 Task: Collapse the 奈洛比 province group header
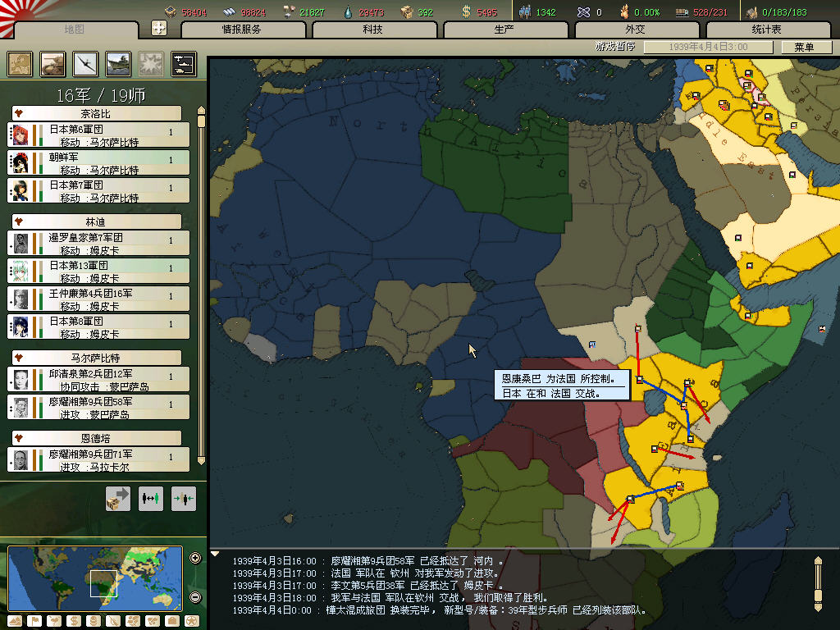click(97, 113)
